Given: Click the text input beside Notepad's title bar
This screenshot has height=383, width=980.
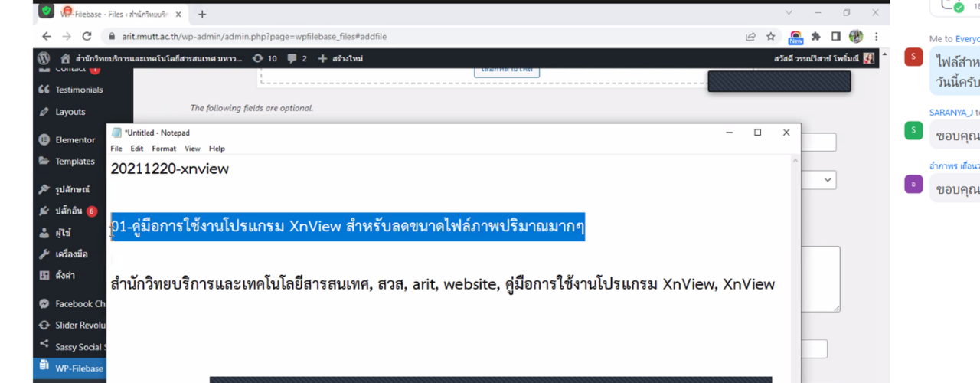Looking at the screenshot, I should coord(818,142).
